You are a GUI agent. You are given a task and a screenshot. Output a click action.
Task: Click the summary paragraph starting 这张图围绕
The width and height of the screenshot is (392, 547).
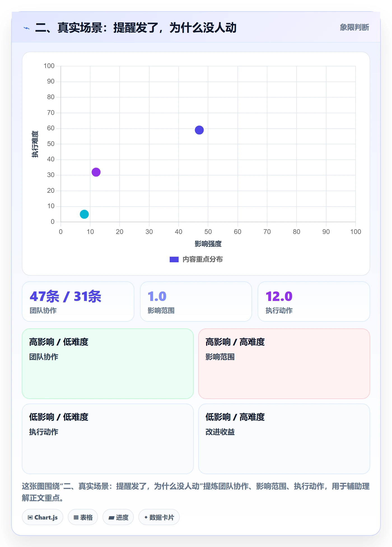point(196,492)
